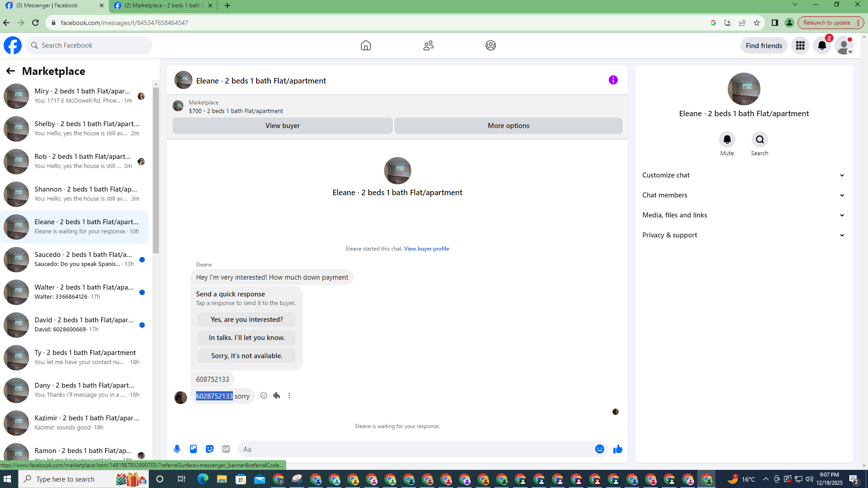Reload the browser page

click(x=35, y=23)
